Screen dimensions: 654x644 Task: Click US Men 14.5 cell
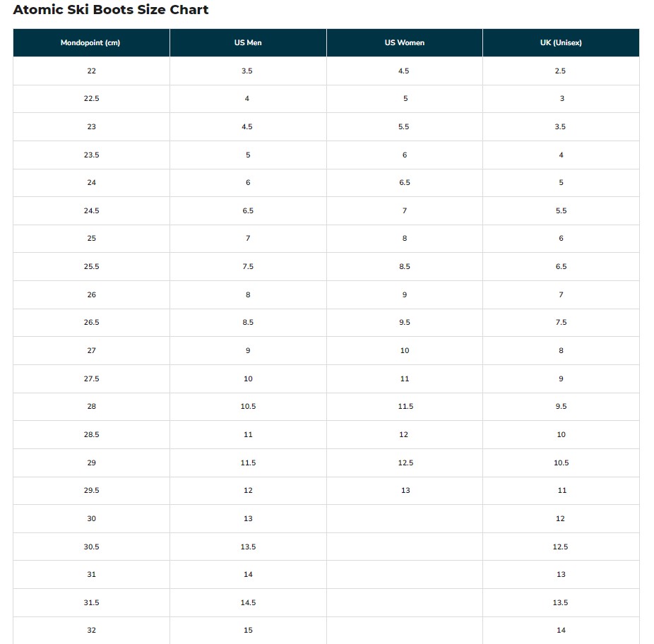[248, 603]
